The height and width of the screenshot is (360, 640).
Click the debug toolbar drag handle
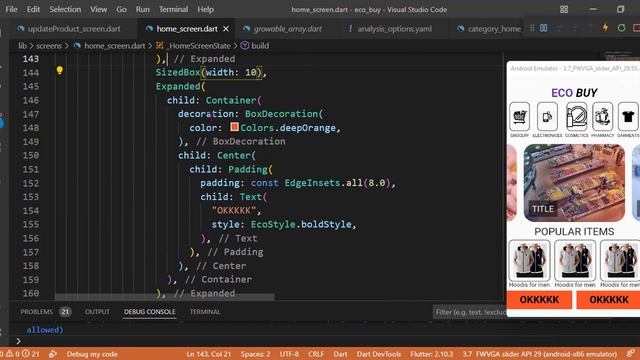click(532, 28)
